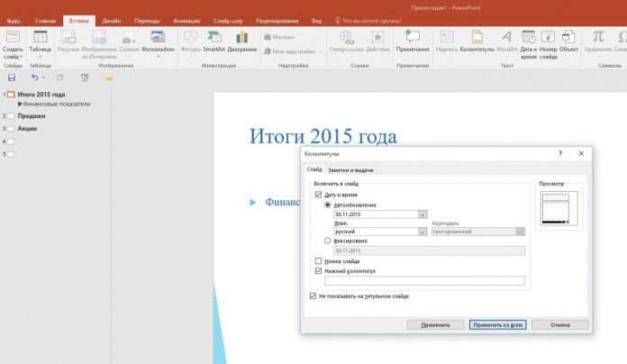Click the Создать слайд icon
Screen dimensions: 627x364
point(13,37)
